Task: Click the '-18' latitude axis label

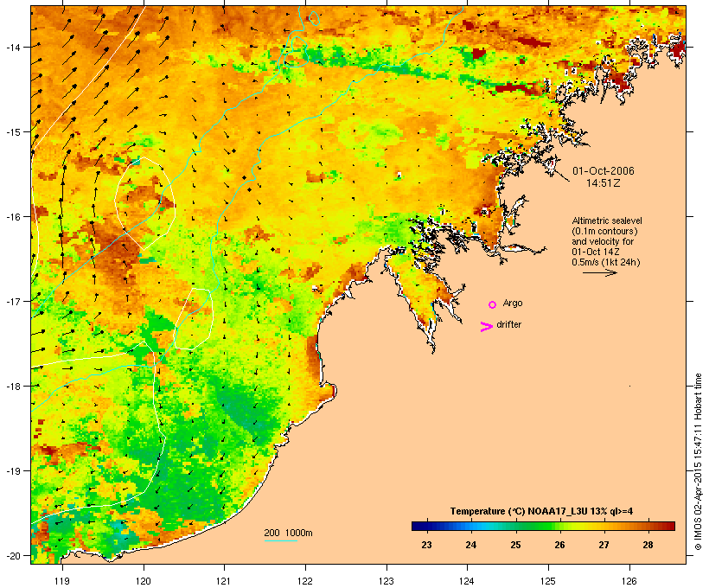Action: tap(12, 387)
